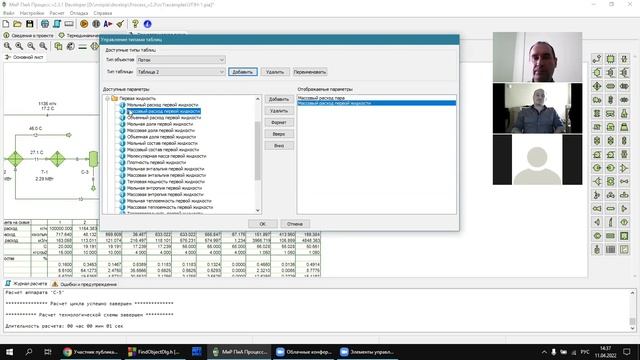
Task: Open the Windows Start menu
Action: (x=9, y=352)
